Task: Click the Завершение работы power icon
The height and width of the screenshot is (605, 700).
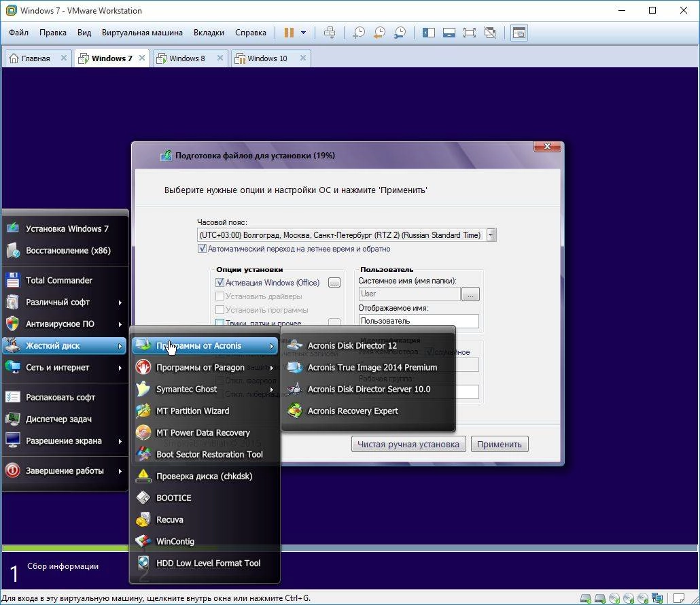Action: [x=12, y=470]
